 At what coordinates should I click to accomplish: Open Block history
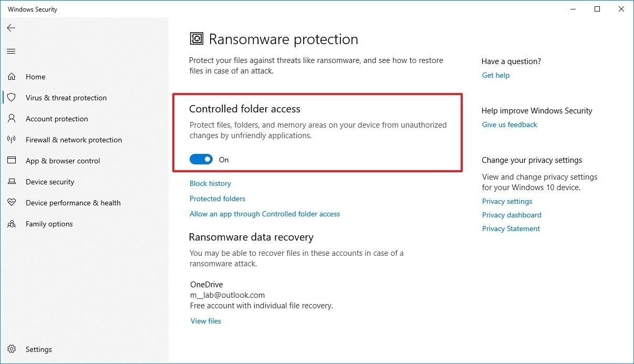tap(210, 183)
